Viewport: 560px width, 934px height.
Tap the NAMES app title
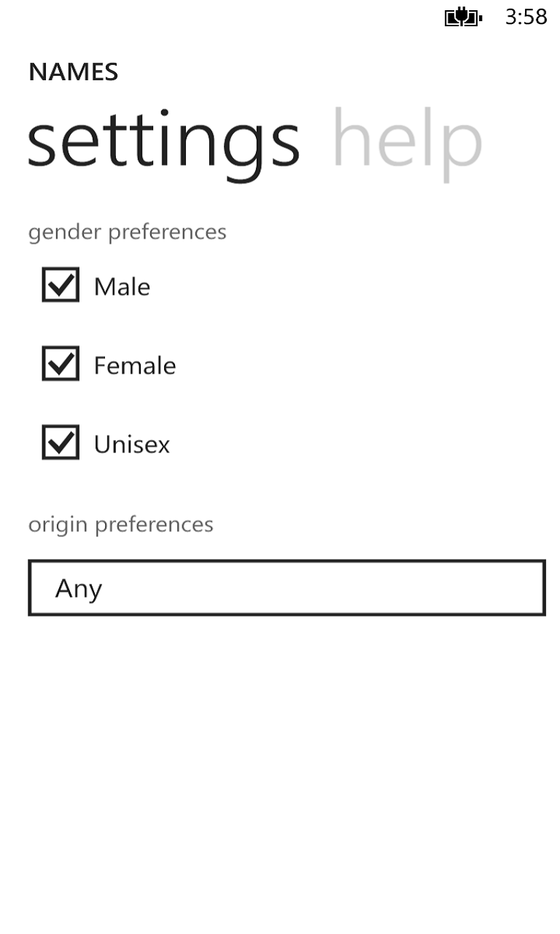[x=73, y=72]
